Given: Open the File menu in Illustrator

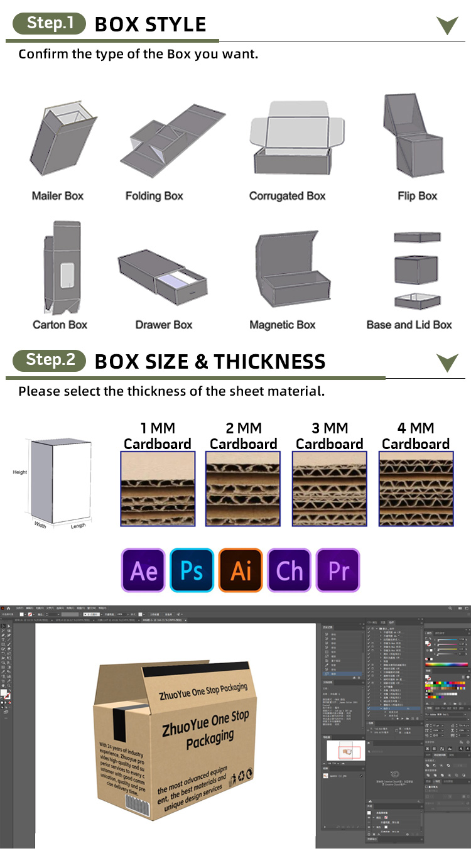Looking at the screenshot, I should point(19,609).
